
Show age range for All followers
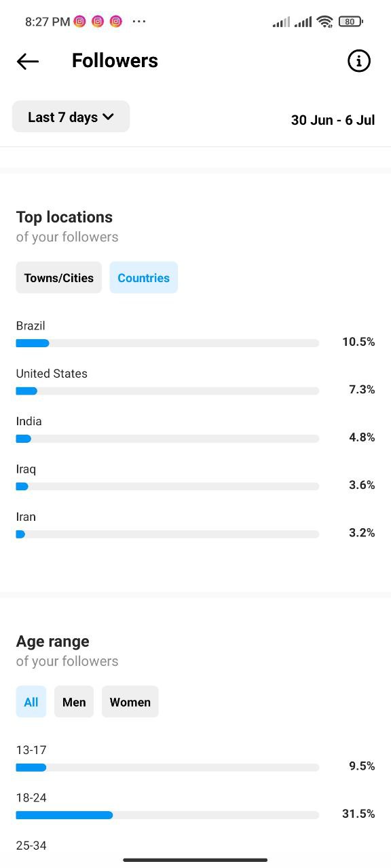point(31,702)
